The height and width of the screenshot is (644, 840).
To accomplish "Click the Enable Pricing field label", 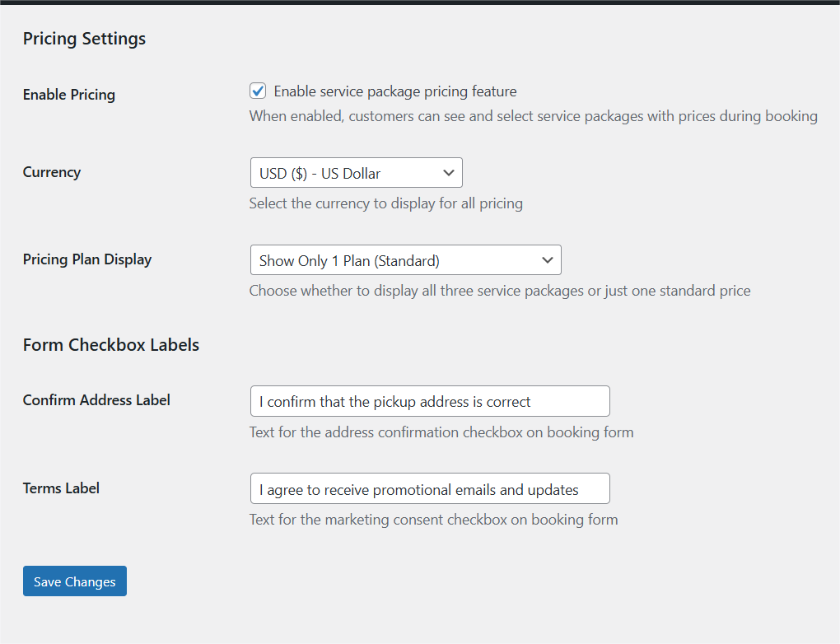I will click(x=68, y=94).
